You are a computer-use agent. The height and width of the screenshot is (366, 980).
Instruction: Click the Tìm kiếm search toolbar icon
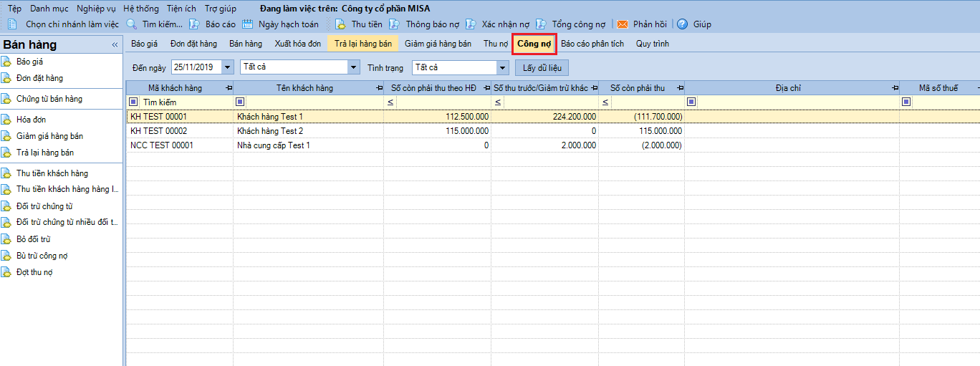click(x=132, y=24)
